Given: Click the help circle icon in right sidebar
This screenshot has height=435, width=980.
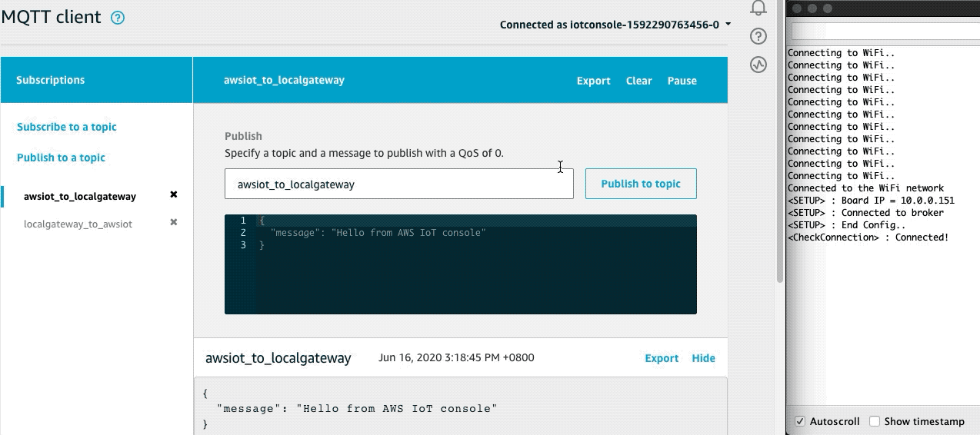Looking at the screenshot, I should 758,36.
